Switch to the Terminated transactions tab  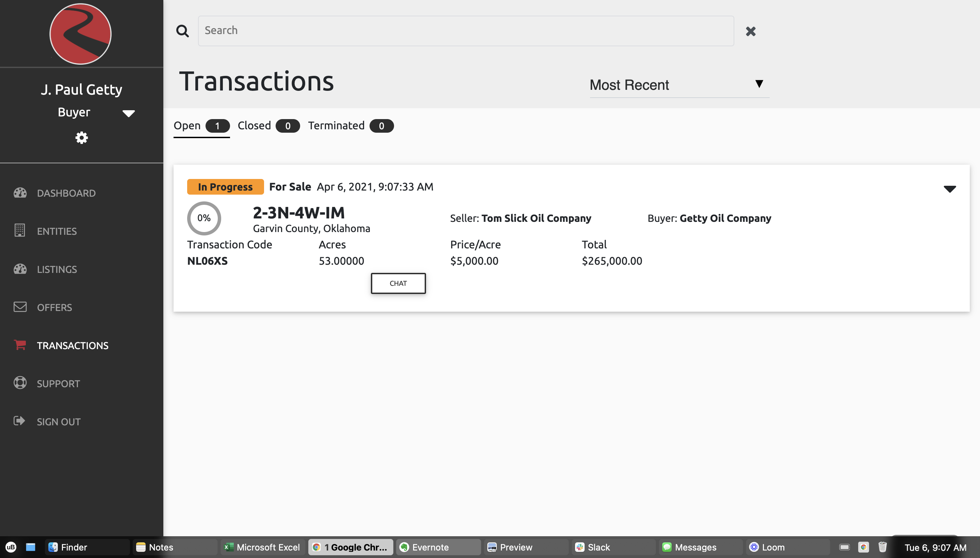(x=351, y=126)
